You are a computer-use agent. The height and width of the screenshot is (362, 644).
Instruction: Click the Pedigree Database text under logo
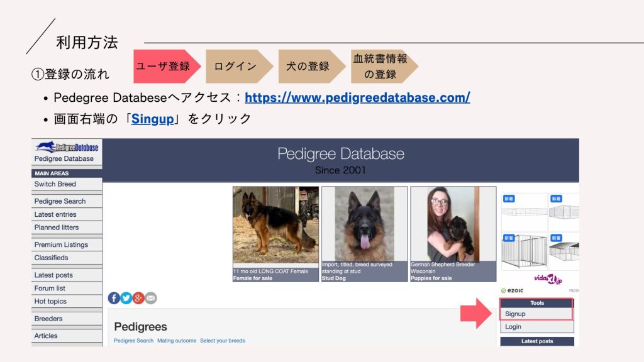64,159
